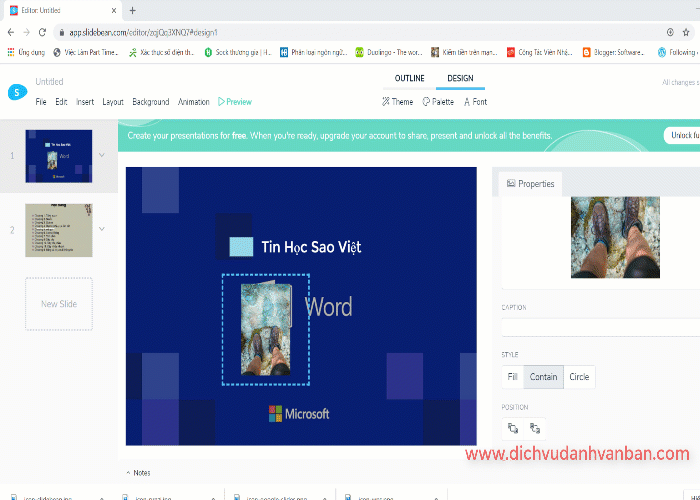Open the Duolingo bookmark
The image size is (700, 500).
pos(389,52)
